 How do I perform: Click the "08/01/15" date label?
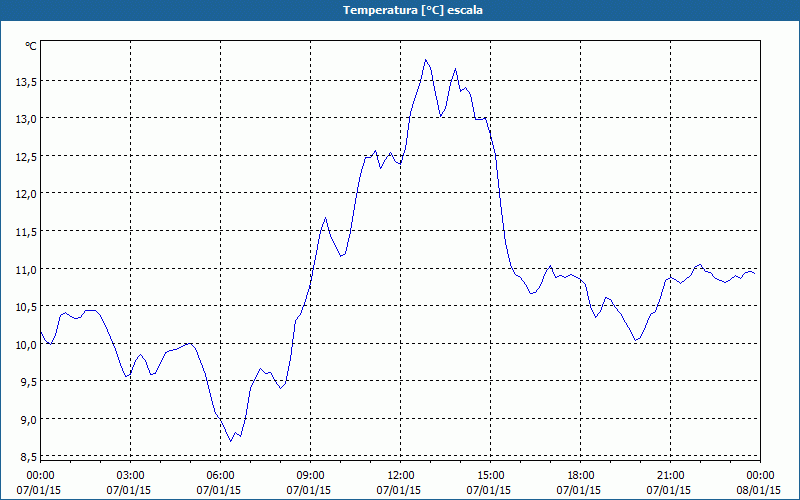[x=759, y=490]
